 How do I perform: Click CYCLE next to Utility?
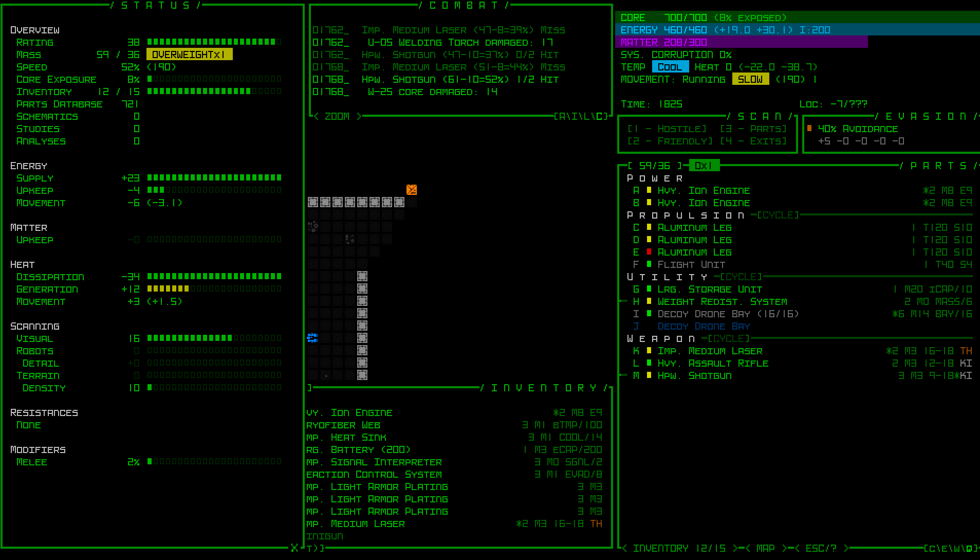point(741,277)
